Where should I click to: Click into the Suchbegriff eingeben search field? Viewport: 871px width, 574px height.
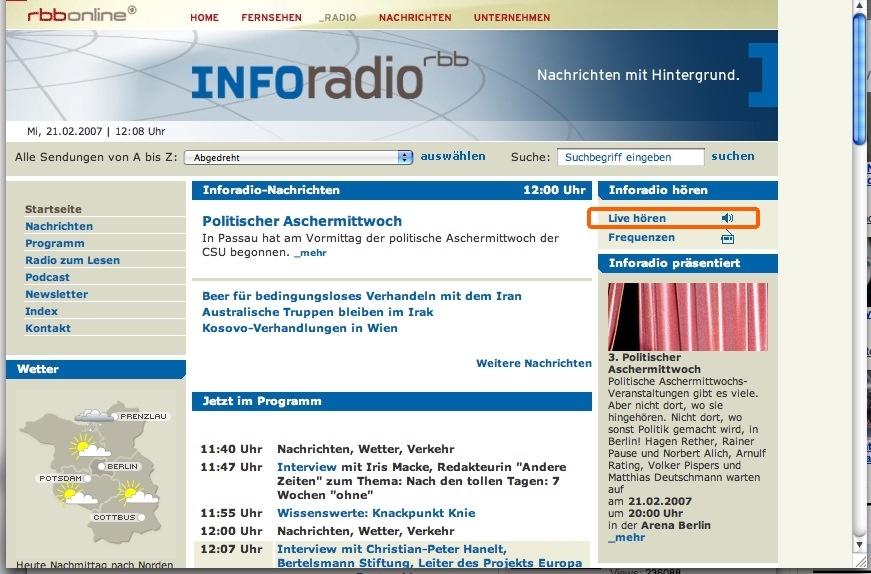(x=630, y=157)
